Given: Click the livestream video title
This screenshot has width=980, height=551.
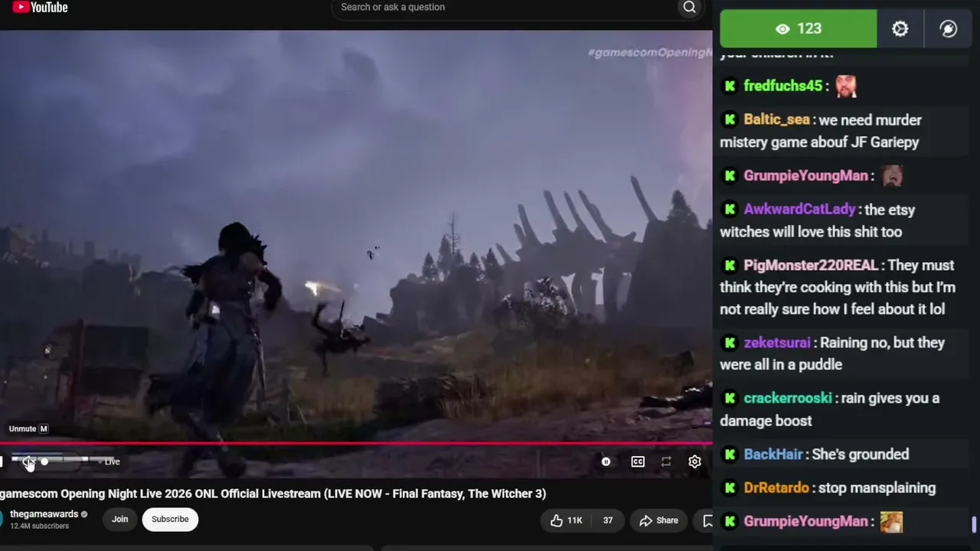Looking at the screenshot, I should [x=273, y=494].
